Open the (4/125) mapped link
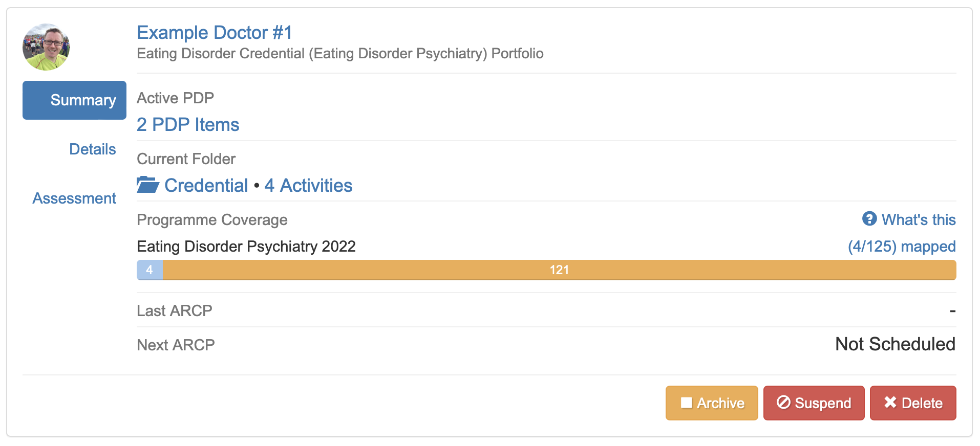 pos(901,247)
